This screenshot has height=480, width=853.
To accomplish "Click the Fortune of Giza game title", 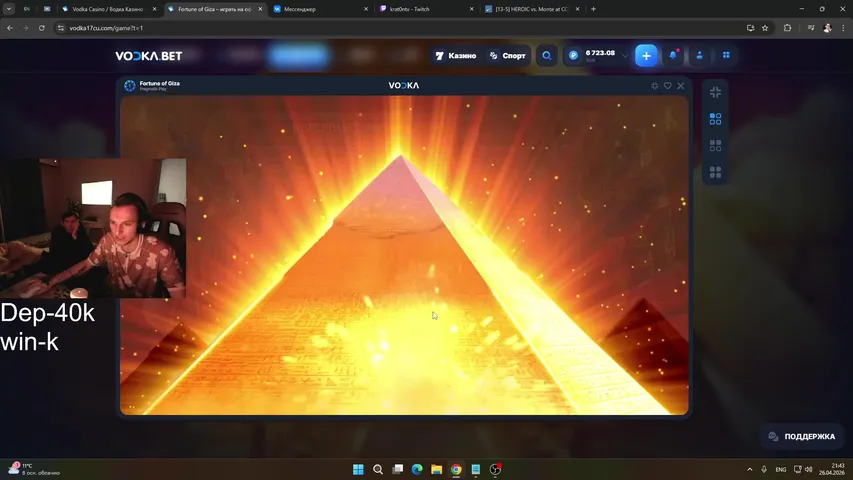I will [159, 83].
